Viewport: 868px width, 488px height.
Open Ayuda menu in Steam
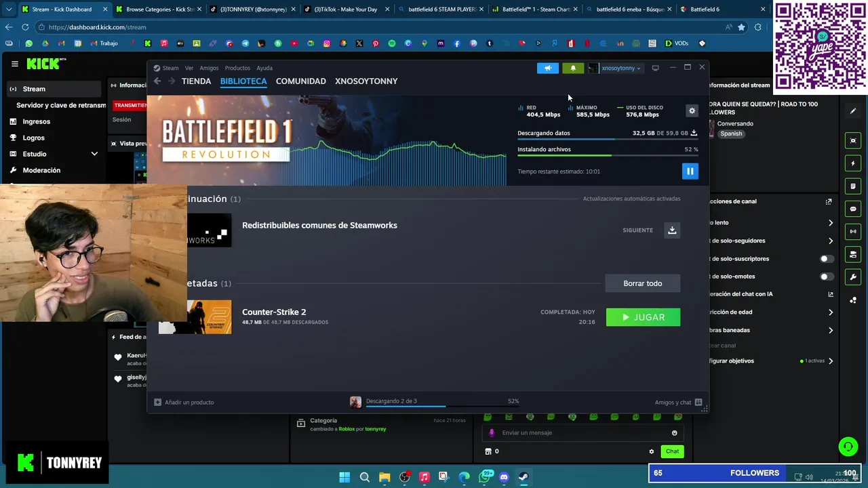coord(264,68)
